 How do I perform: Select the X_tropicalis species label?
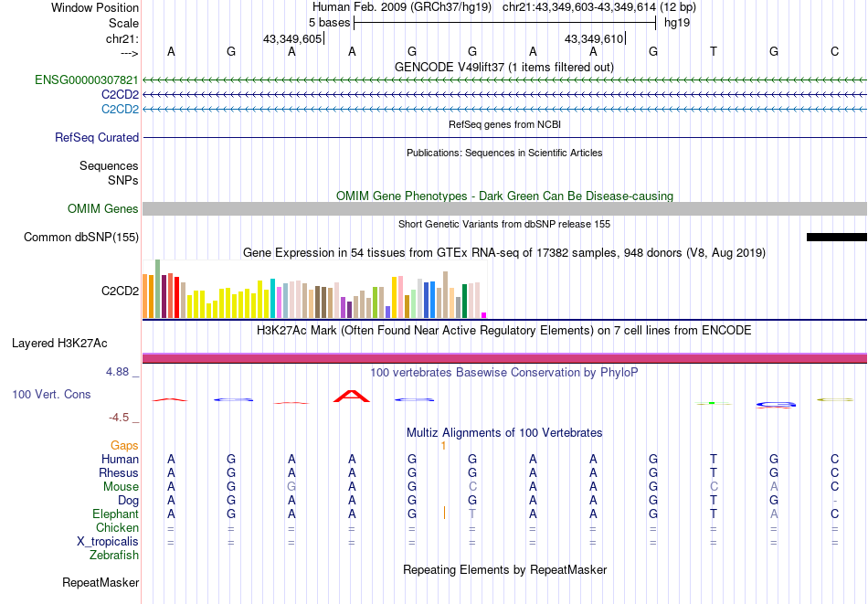(108, 542)
